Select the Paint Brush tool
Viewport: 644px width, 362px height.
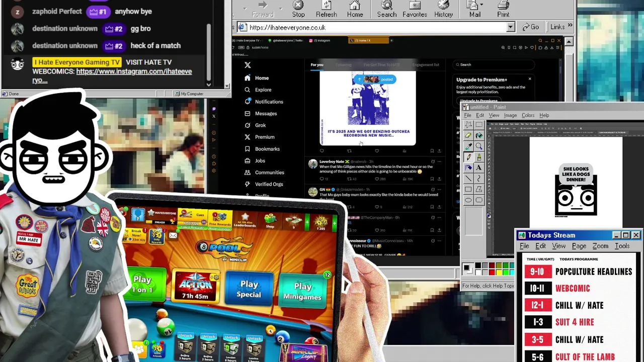coord(479,157)
